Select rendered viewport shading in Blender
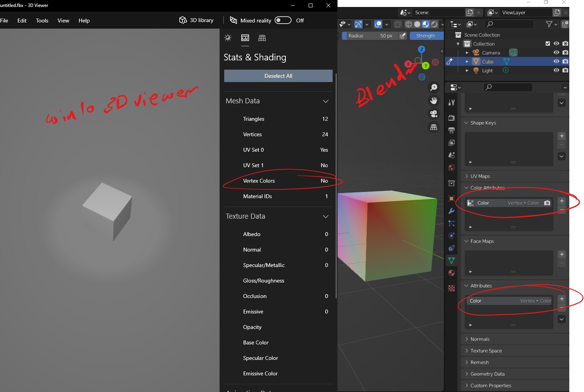The width and height of the screenshot is (584, 392). point(434,24)
